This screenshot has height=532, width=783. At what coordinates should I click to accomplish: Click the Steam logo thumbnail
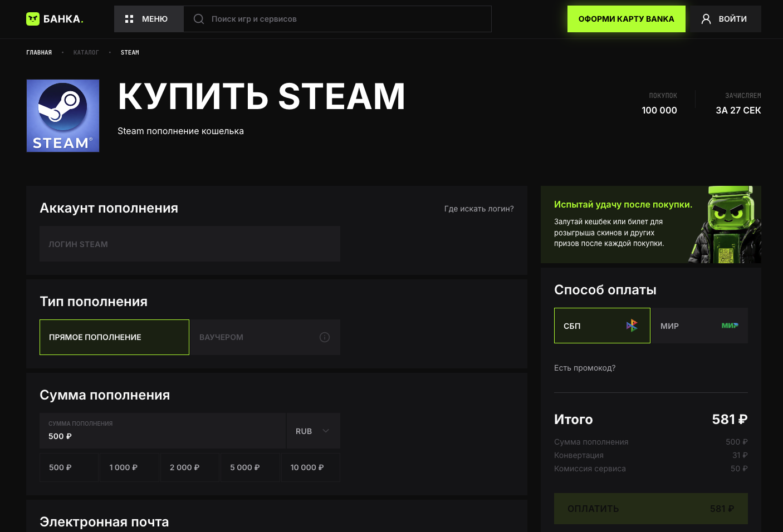63,116
